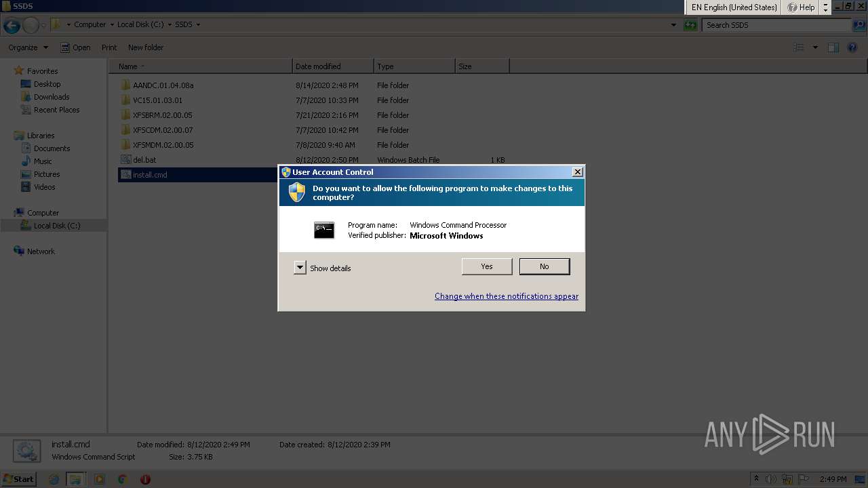Click the language bar Help button
This screenshot has width=868, height=488.
(802, 7)
